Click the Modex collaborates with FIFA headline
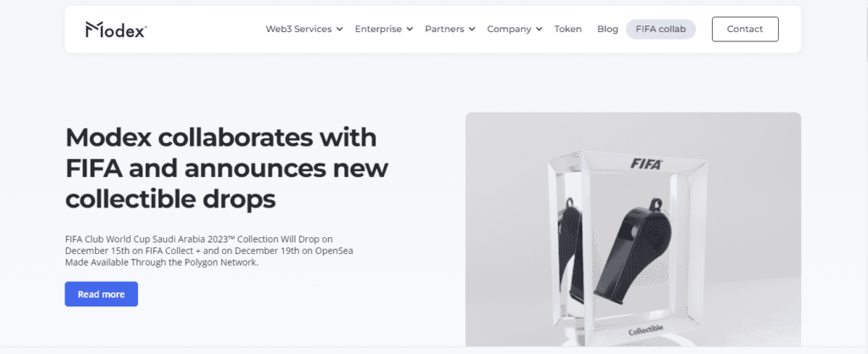Image resolution: width=868 pixels, height=354 pixels. [x=226, y=168]
